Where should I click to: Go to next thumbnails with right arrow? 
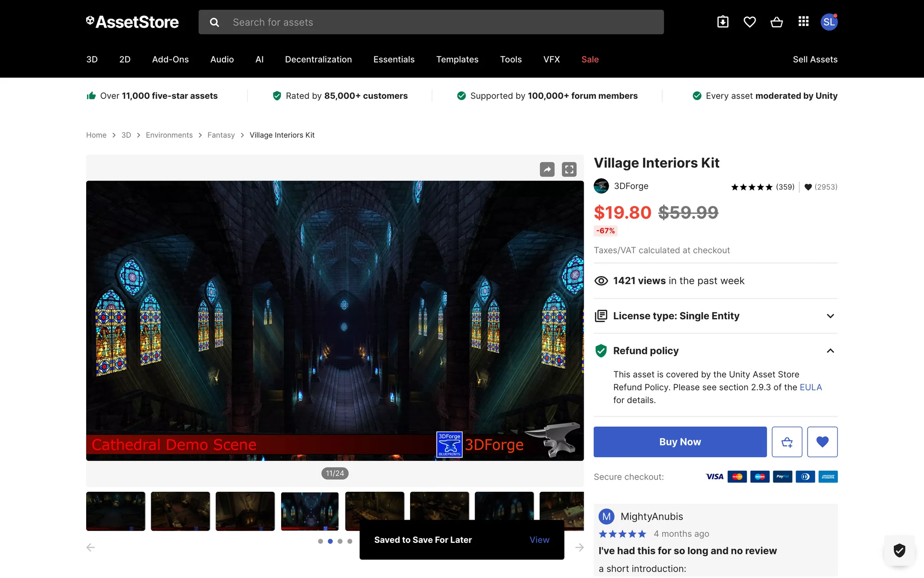coord(579,547)
